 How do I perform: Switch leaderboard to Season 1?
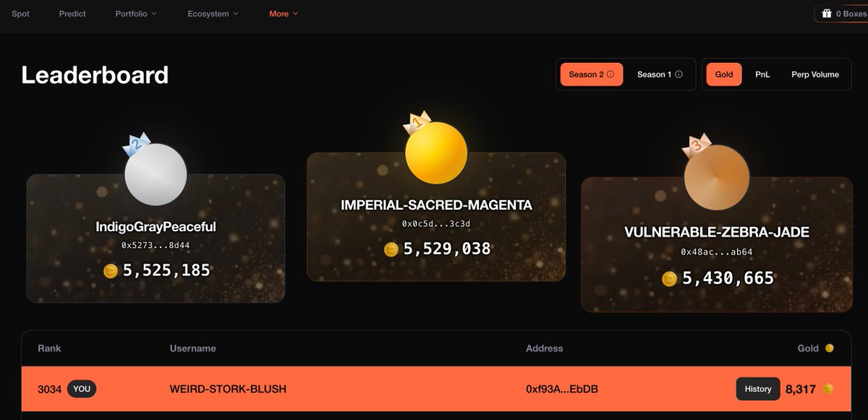pos(659,74)
